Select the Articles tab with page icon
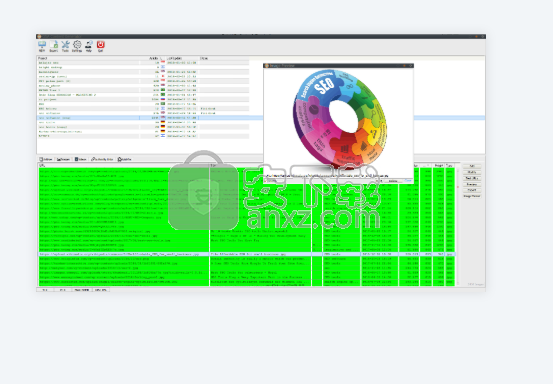Screen dimensions: 553x384 [46, 159]
